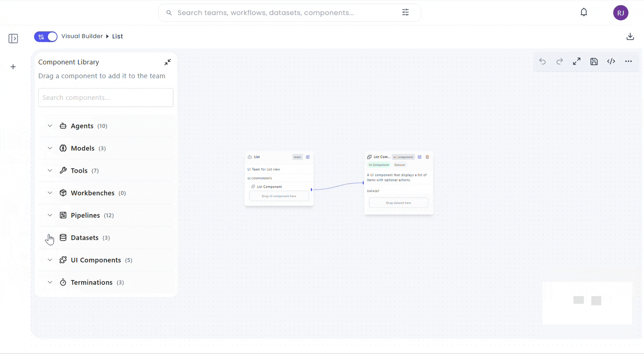Toggle the Visual Builder switch
Viewport: 644px width, 354px height.
[x=46, y=37]
